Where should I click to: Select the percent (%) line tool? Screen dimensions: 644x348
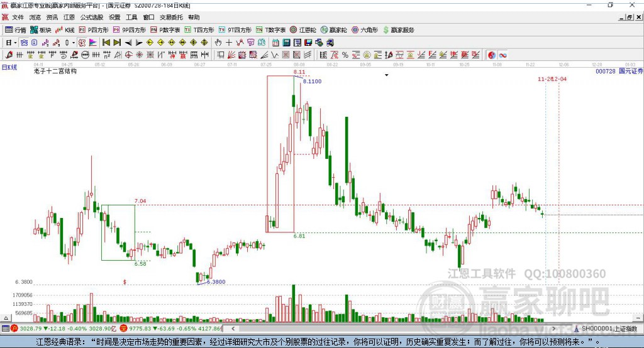pos(345,55)
